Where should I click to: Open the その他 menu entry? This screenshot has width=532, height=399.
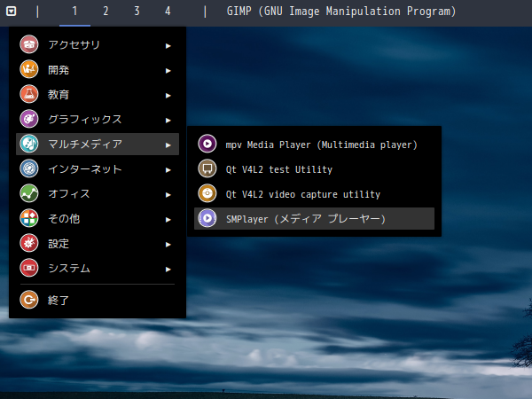pos(98,218)
